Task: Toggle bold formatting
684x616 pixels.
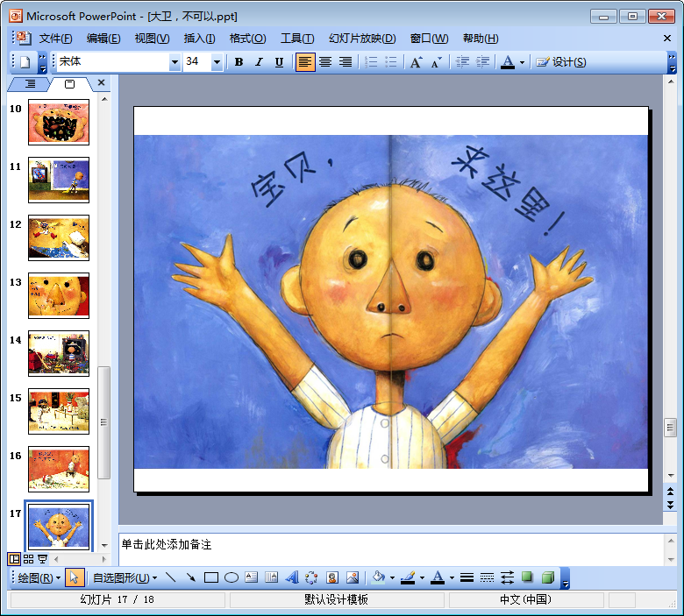Action: click(x=239, y=62)
